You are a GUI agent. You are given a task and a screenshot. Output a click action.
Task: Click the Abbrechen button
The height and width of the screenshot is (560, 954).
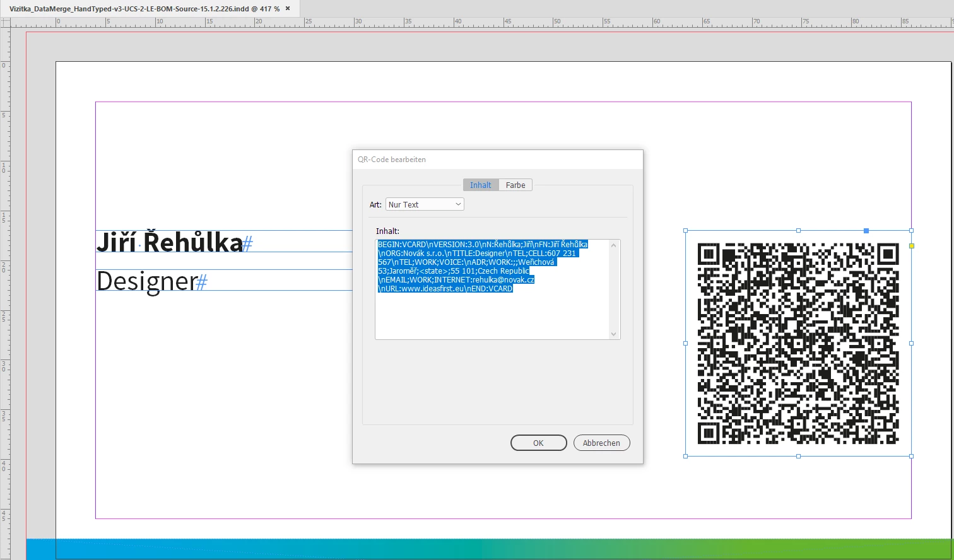[x=601, y=443]
